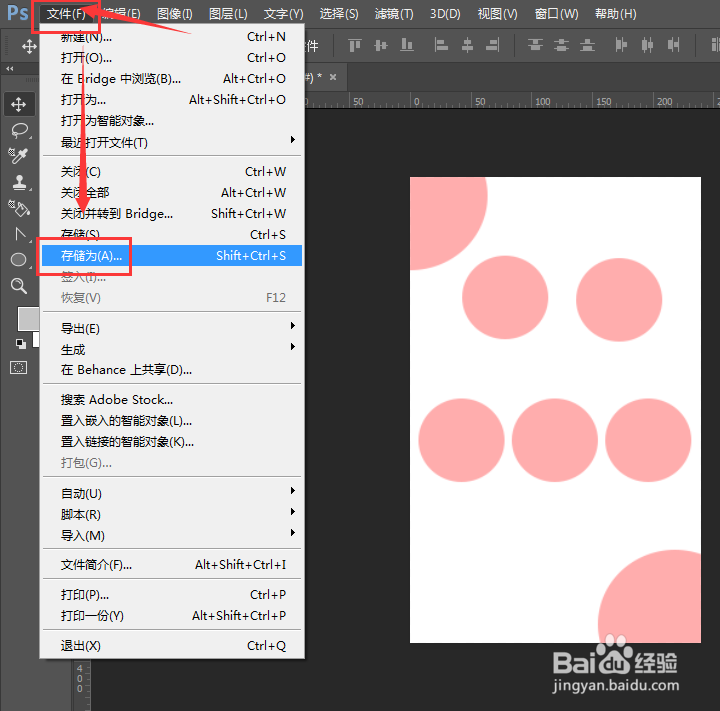This screenshot has height=711, width=720.
Task: Choose 在 Behance 上共享(D)... item
Action: coord(172,370)
